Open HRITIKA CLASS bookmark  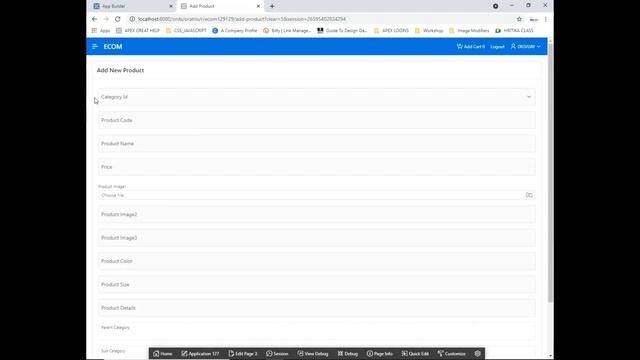[514, 31]
